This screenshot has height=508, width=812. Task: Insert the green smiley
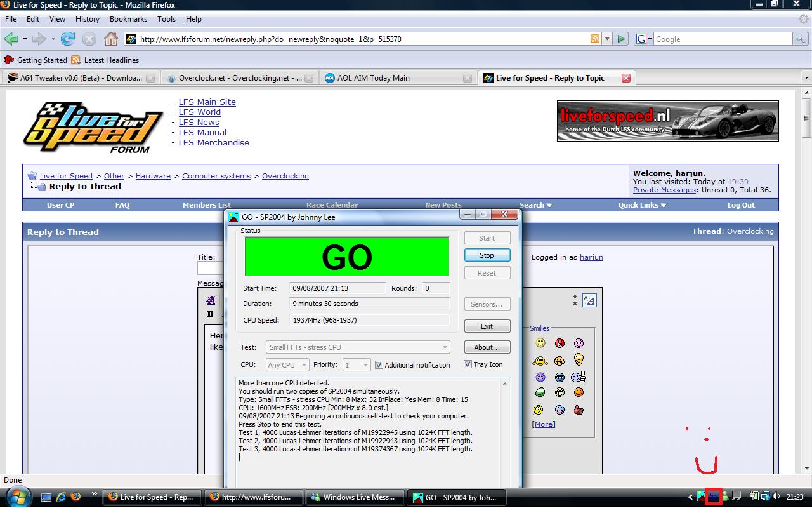tap(540, 392)
